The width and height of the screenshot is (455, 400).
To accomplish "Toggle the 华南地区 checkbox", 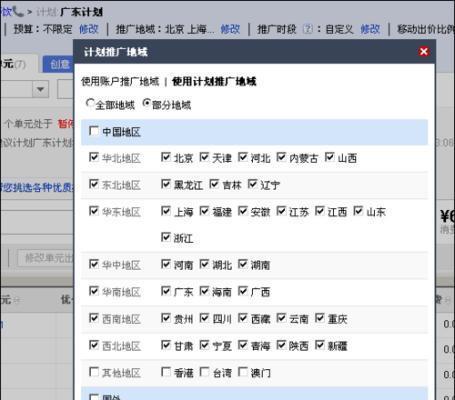I will coord(94,291).
